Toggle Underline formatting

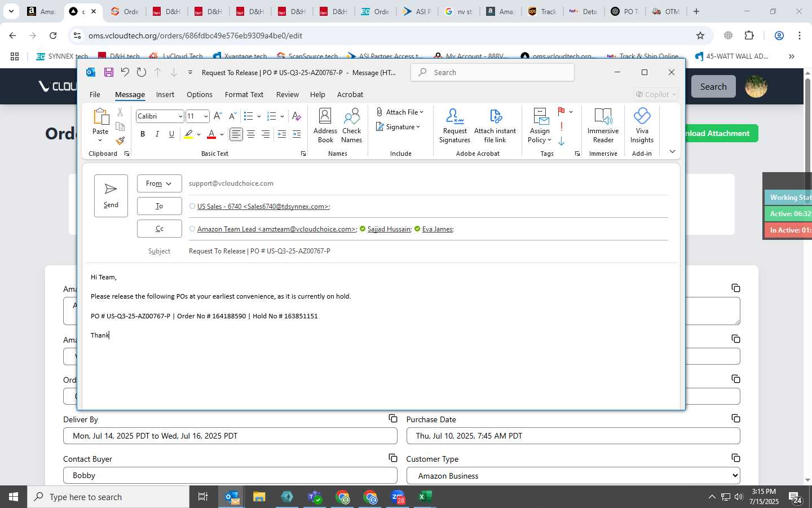point(172,134)
